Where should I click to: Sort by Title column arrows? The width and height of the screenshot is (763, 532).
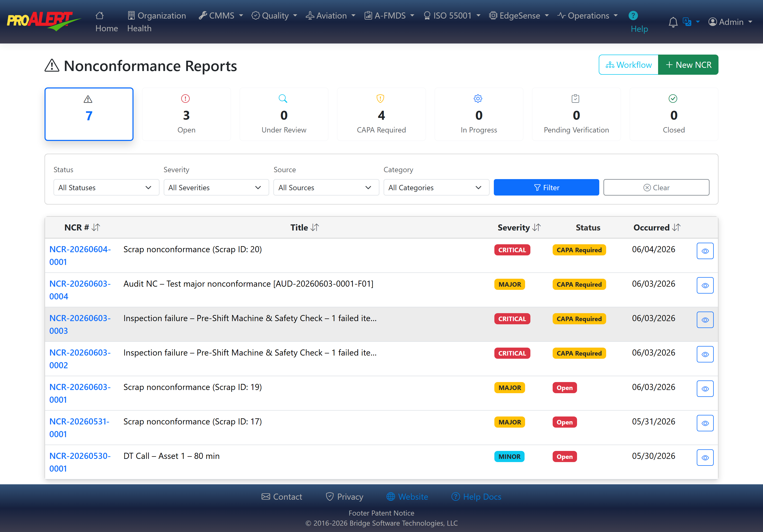coord(315,227)
